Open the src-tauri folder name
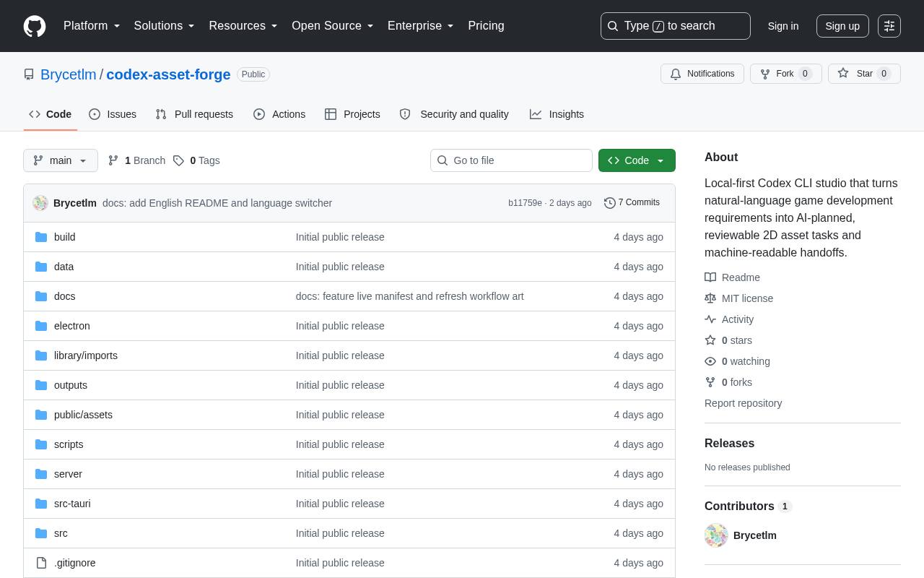Screen dimensions: 924x578 (x=72, y=504)
